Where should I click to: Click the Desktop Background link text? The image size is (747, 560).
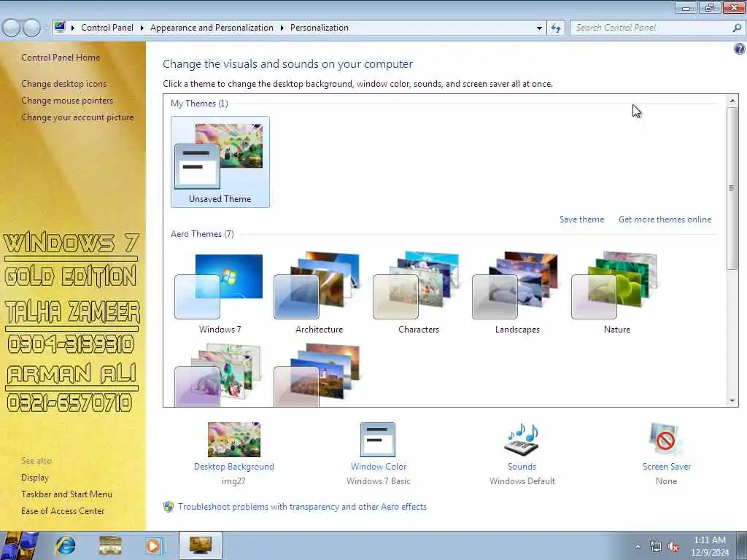click(x=234, y=467)
